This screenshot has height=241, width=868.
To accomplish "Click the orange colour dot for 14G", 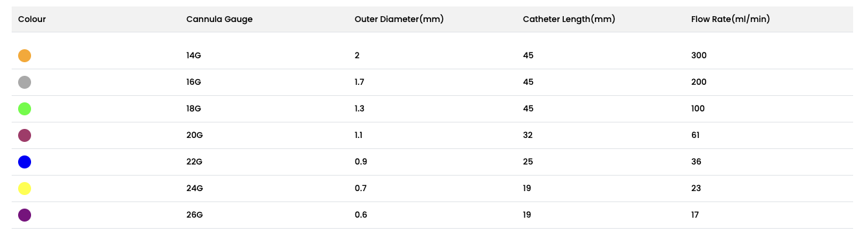I will [25, 56].
